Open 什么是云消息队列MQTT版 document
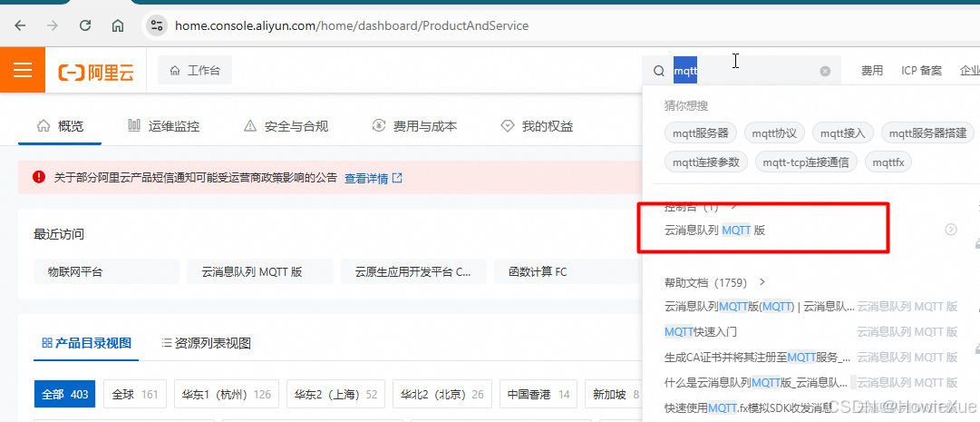980x422 pixels. point(756,382)
